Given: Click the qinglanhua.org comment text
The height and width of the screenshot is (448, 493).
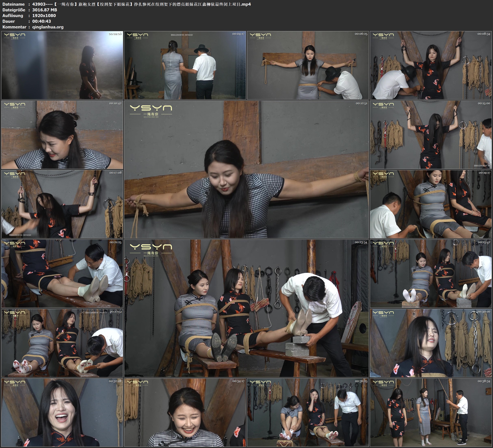Looking at the screenshot, I should (x=48, y=27).
